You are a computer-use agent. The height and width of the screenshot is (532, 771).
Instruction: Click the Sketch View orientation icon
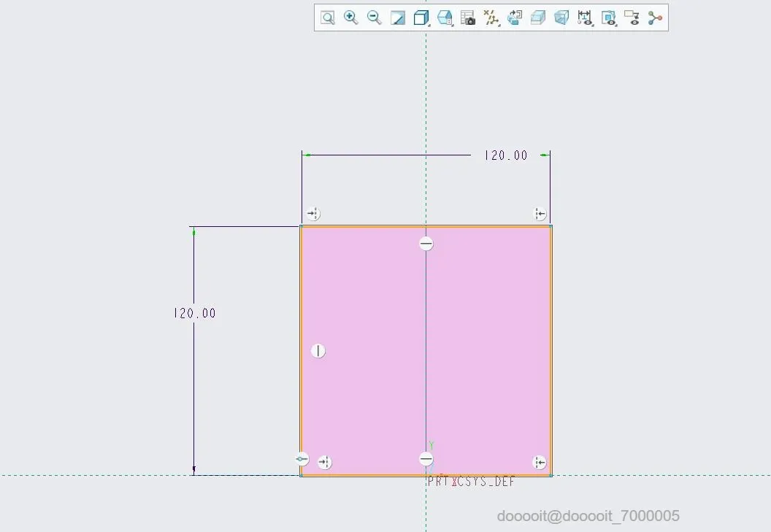pyautogui.click(x=514, y=18)
